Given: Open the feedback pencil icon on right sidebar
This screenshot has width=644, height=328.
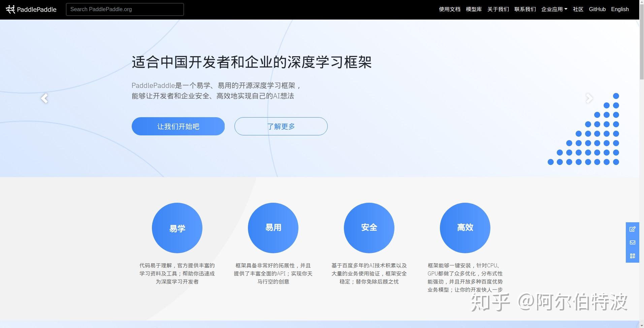Looking at the screenshot, I should (x=633, y=229).
